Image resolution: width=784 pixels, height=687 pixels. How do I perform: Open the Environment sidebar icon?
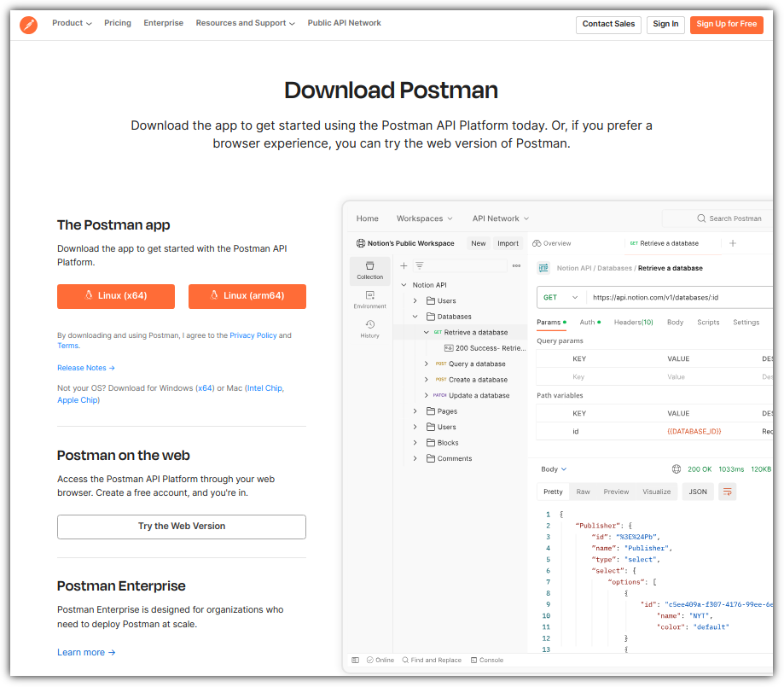click(370, 300)
